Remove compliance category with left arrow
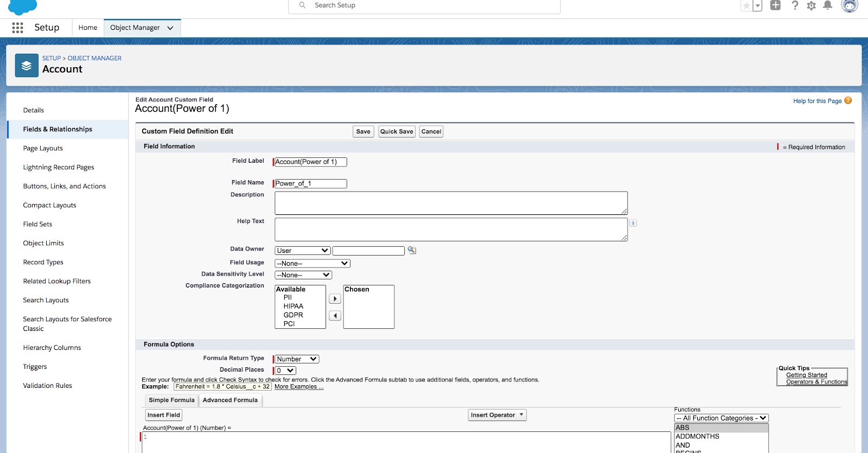This screenshot has height=453, width=868. click(x=335, y=316)
